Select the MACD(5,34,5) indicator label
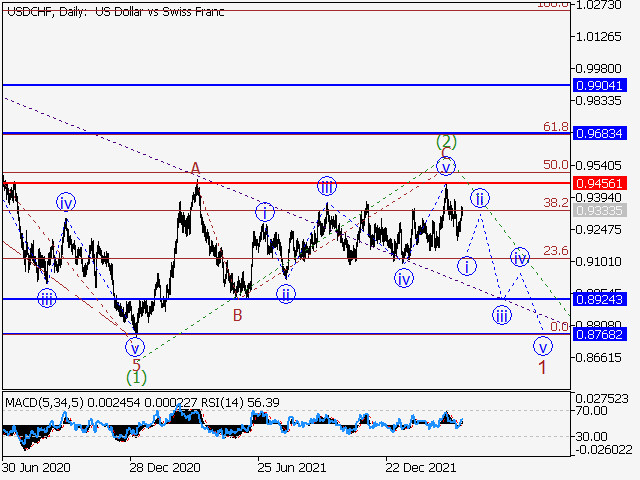This screenshot has height=480, width=640. (44, 403)
